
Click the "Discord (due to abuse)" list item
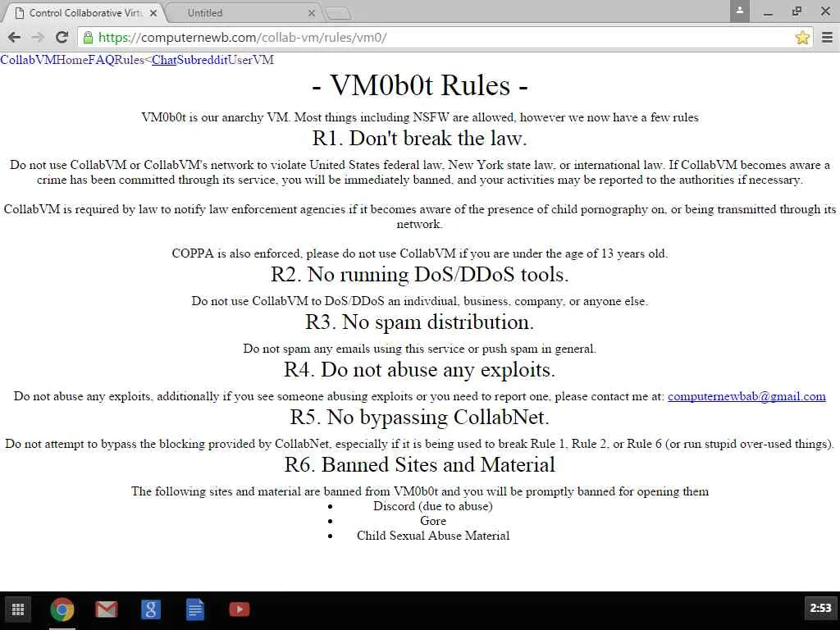pyautogui.click(x=433, y=506)
